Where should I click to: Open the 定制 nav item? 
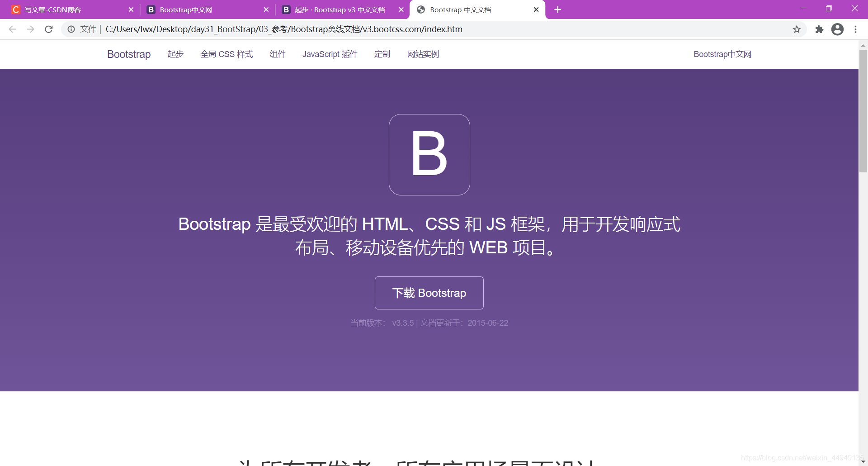382,54
